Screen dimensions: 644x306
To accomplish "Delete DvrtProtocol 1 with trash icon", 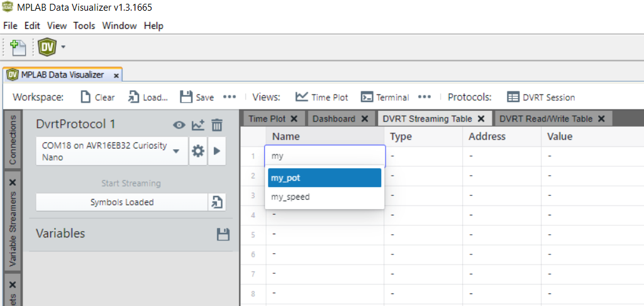I will (217, 125).
